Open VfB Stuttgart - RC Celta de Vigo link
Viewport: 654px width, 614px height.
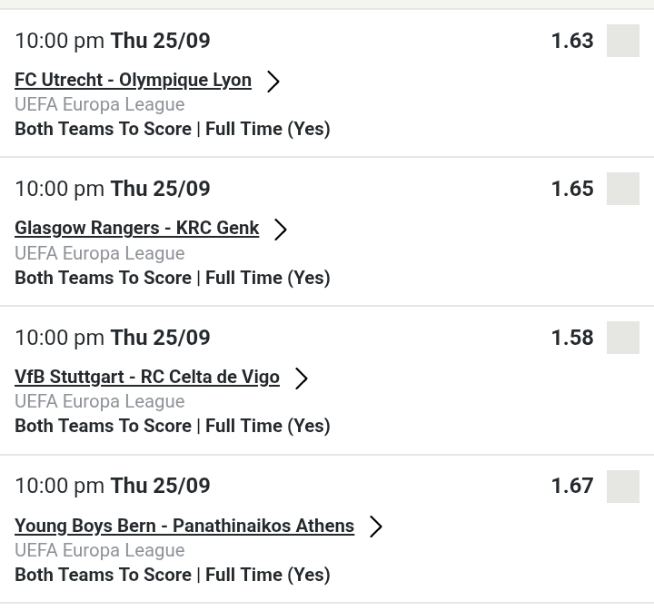147,378
